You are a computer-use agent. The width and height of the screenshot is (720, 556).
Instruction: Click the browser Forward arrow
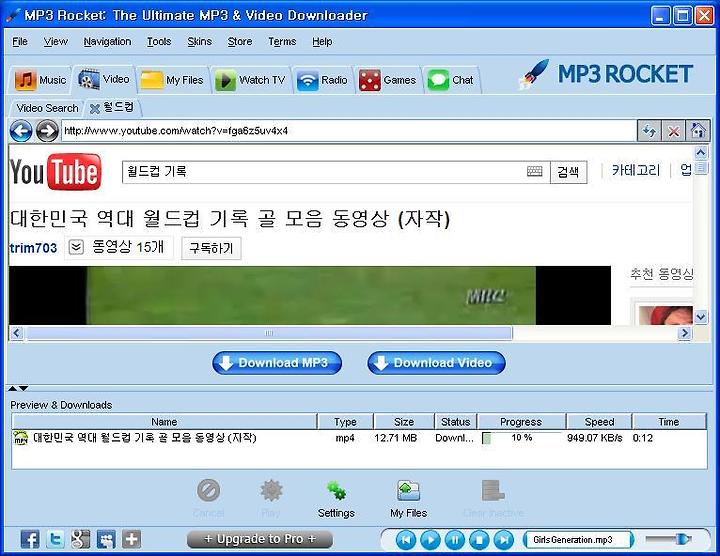pyautogui.click(x=47, y=131)
